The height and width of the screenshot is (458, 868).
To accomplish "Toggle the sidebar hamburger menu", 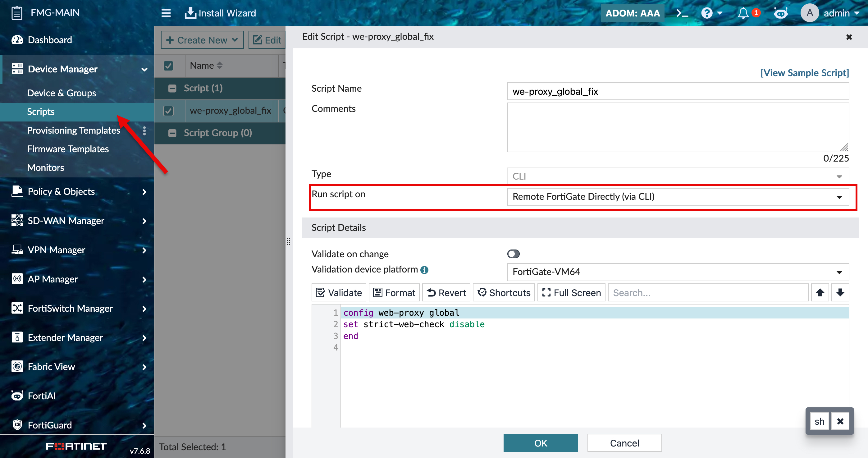I will [x=166, y=13].
